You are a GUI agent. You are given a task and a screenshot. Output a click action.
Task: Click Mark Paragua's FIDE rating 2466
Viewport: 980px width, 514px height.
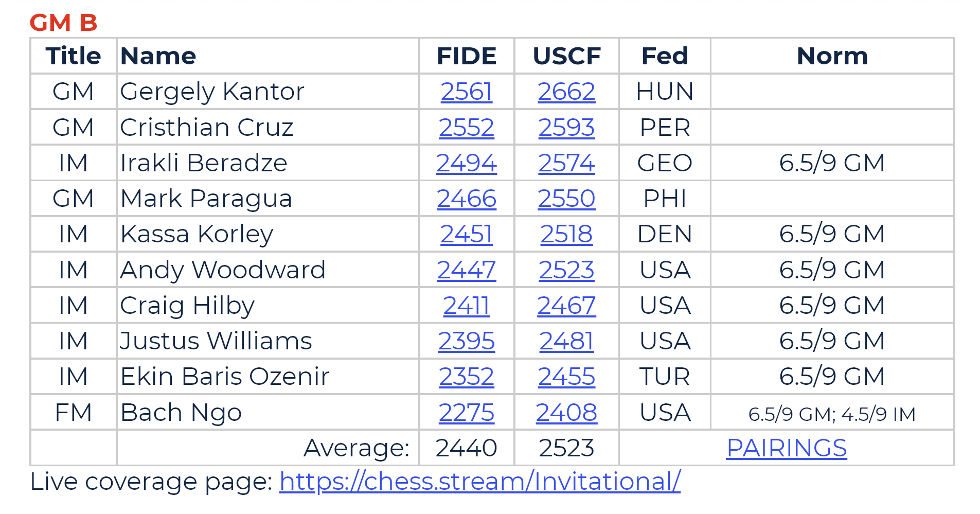(x=466, y=198)
